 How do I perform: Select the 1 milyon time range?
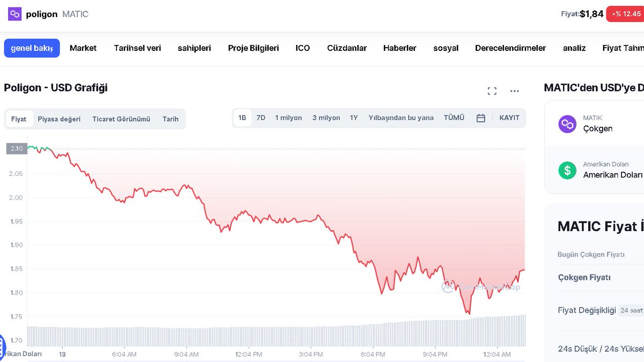(x=288, y=118)
